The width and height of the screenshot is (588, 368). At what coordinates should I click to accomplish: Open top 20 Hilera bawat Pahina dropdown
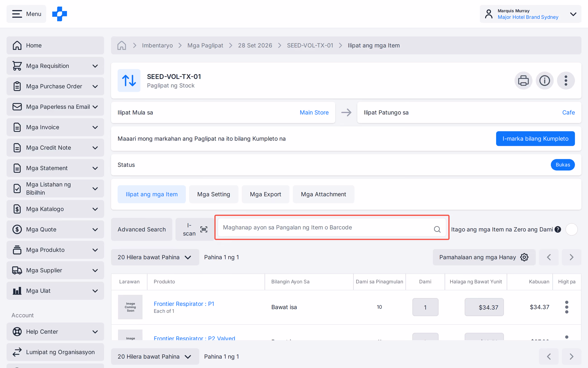[x=155, y=257]
